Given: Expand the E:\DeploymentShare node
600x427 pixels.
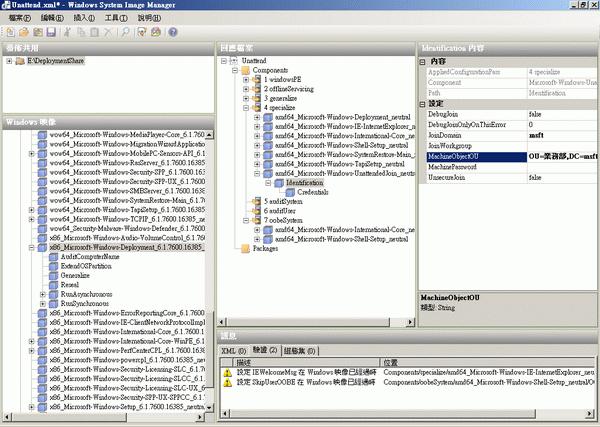Looking at the screenshot, I should tap(9, 61).
